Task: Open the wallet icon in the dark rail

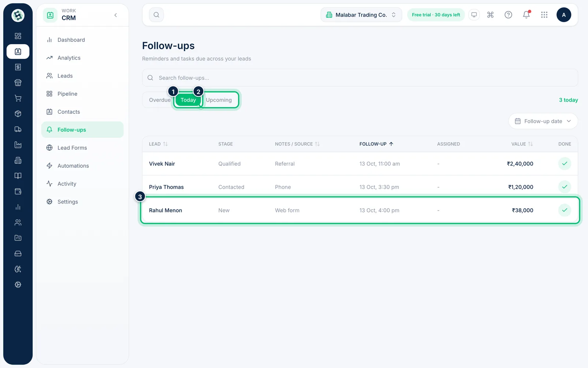Action: (x=18, y=191)
